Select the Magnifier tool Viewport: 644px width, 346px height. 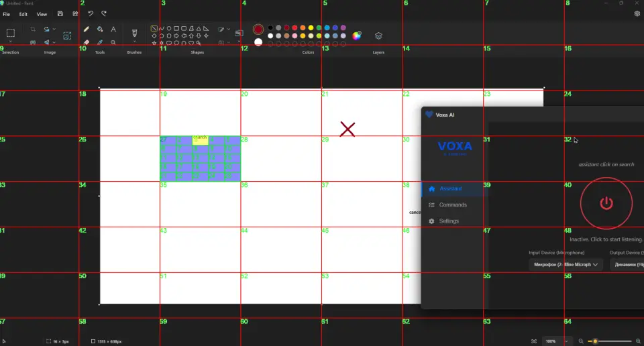[x=113, y=42]
